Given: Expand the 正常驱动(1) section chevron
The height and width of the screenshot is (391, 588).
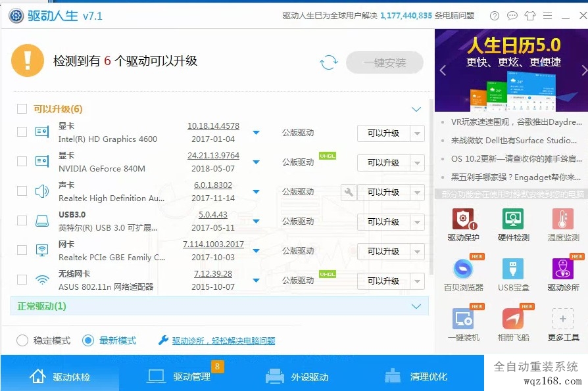Looking at the screenshot, I should click(416, 307).
